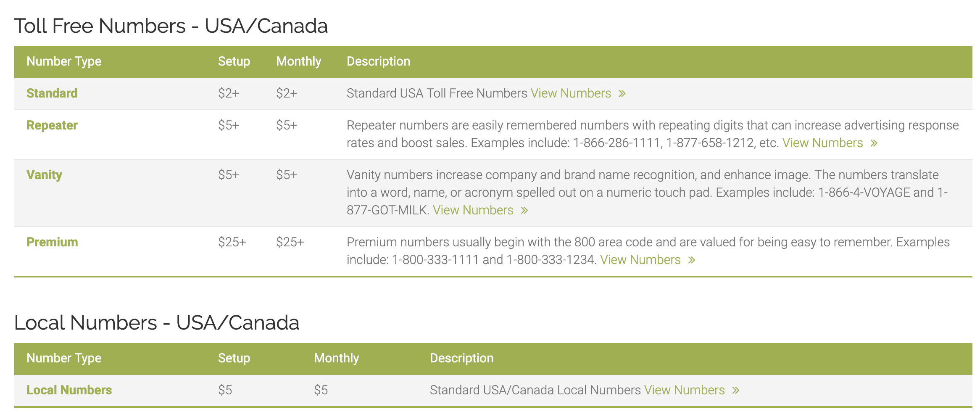
Task: Click double-chevron icon after Standard View Numbers
Action: pos(622,93)
